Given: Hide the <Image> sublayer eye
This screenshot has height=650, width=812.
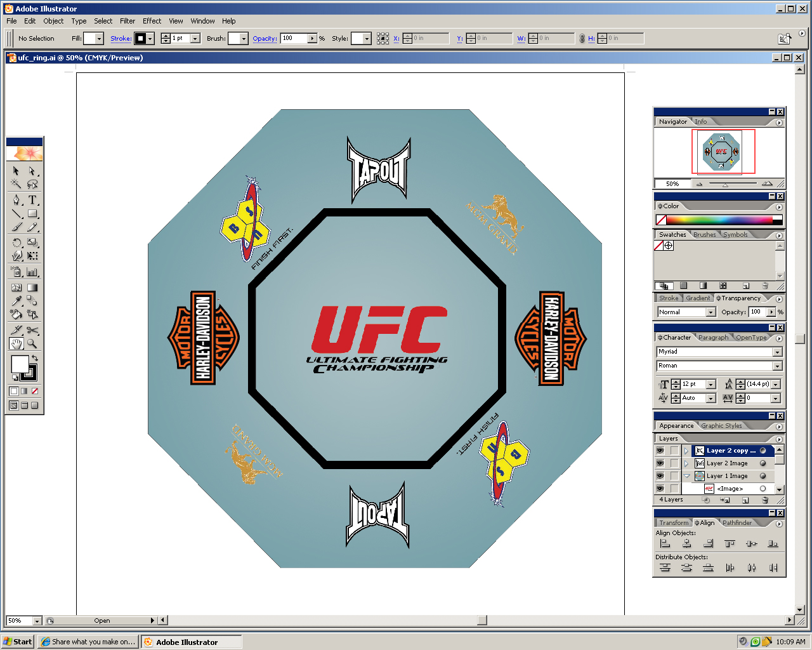Looking at the screenshot, I should [660, 489].
